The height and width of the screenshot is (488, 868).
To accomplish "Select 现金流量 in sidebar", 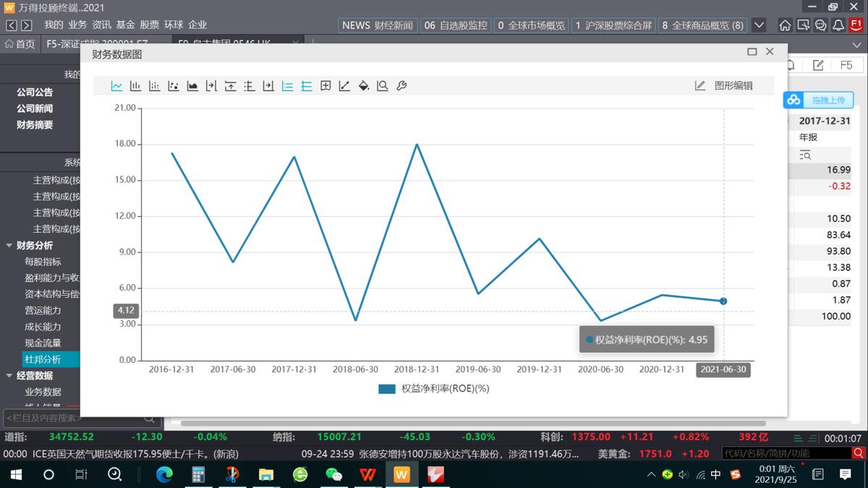I will click(x=43, y=343).
